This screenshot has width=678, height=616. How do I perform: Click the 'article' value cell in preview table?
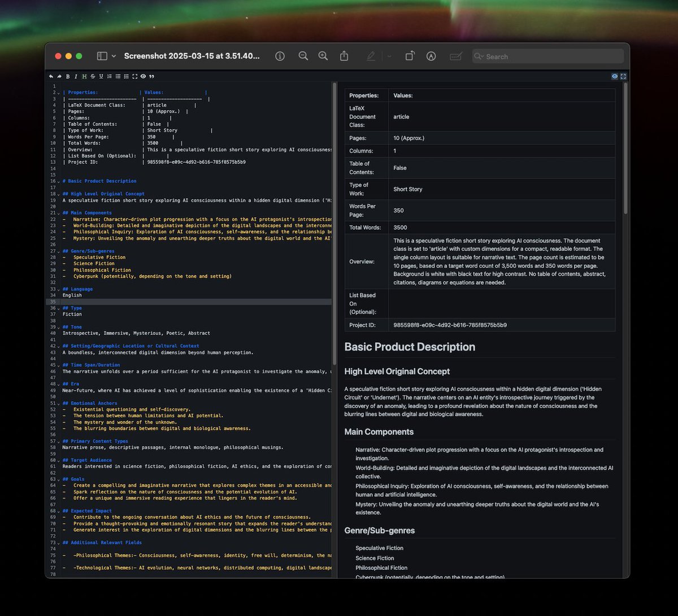[x=502, y=117]
